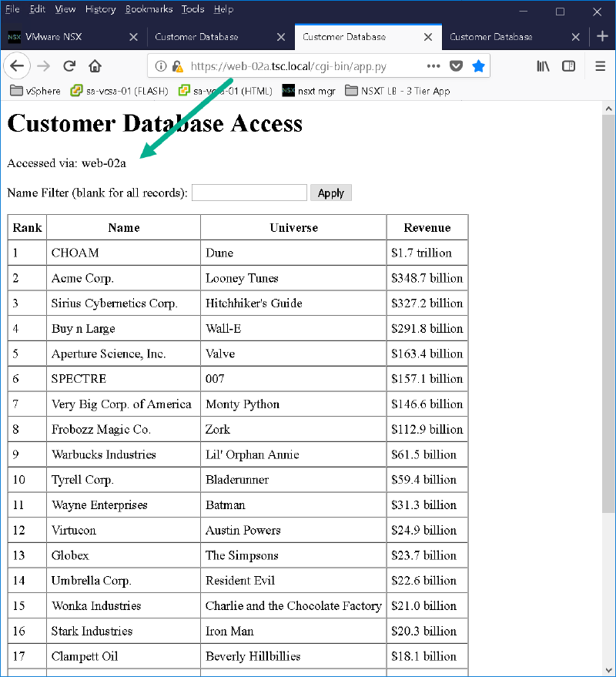Apply the name filter
The width and height of the screenshot is (616, 677).
click(330, 192)
